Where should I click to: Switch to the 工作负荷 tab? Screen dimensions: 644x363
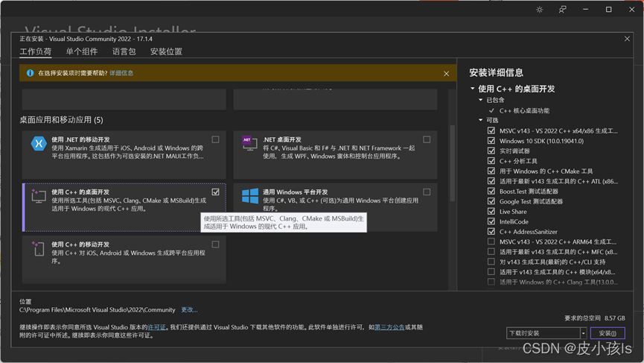click(x=36, y=51)
